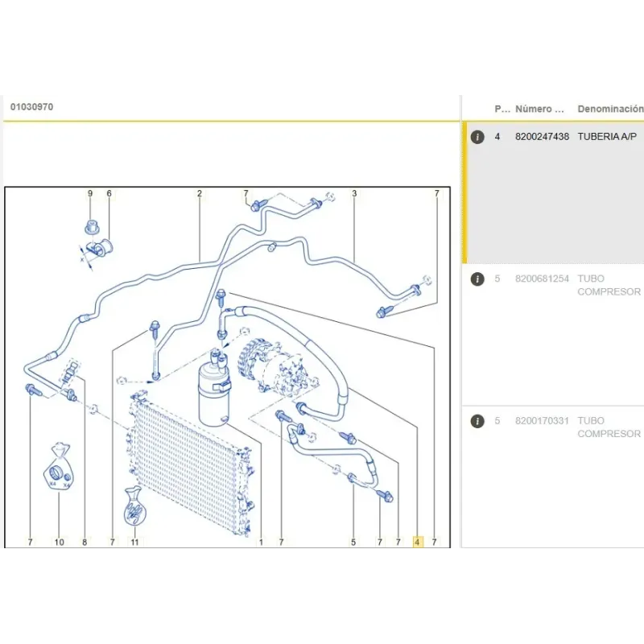Open part number 8200681254 entry
Image resolution: width=644 pixels, height=644 pixels.
click(x=542, y=279)
